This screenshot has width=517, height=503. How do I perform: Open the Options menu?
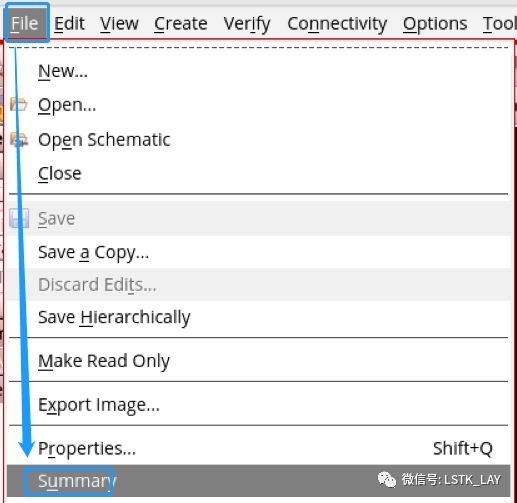click(x=435, y=23)
